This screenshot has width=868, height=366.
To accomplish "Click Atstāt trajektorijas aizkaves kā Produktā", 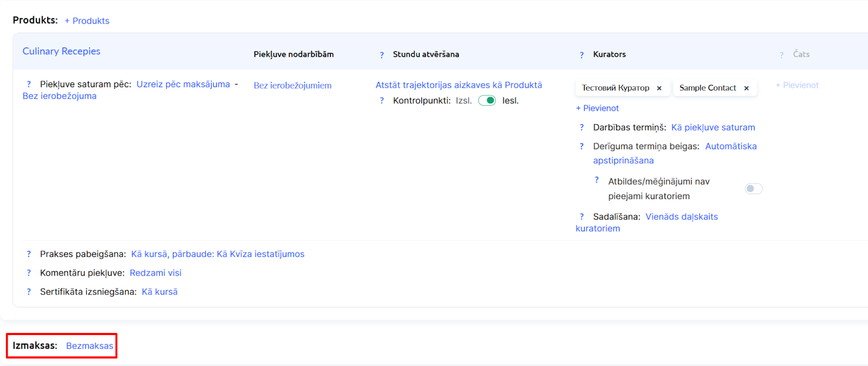I will (x=458, y=85).
